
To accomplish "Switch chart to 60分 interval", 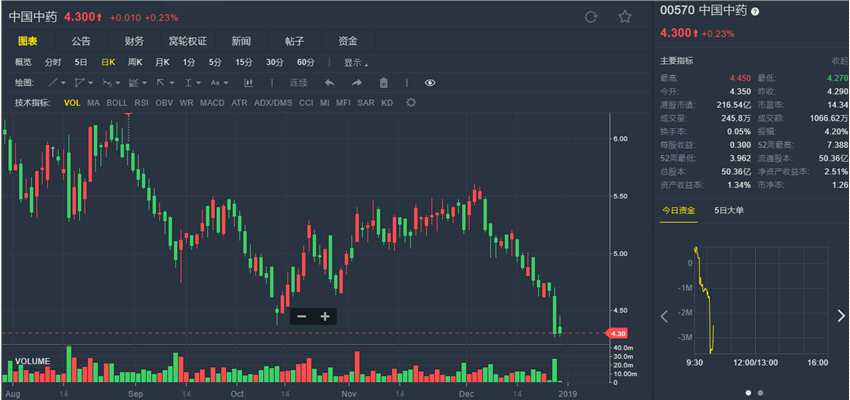I will [306, 63].
